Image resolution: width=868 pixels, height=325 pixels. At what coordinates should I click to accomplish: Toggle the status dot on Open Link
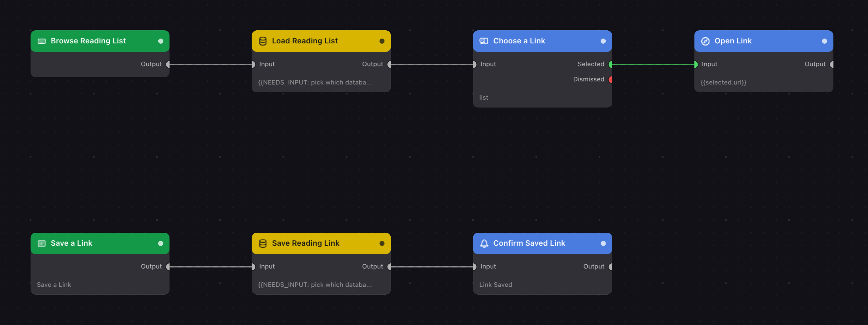(824, 41)
